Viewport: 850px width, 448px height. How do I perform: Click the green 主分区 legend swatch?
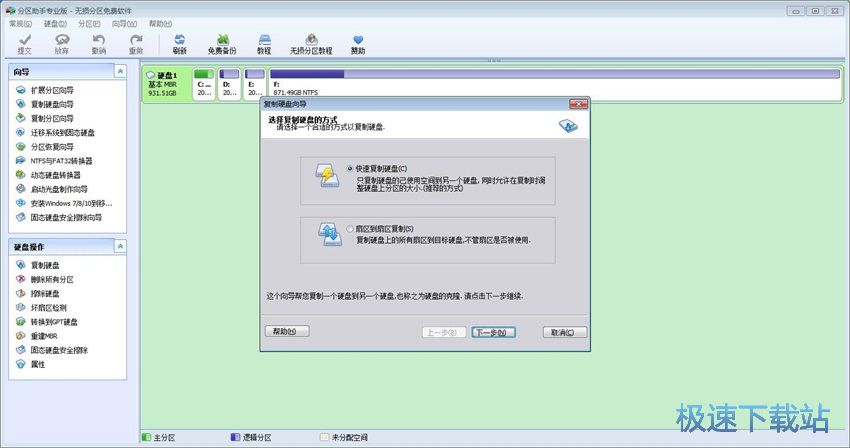pyautogui.click(x=146, y=437)
